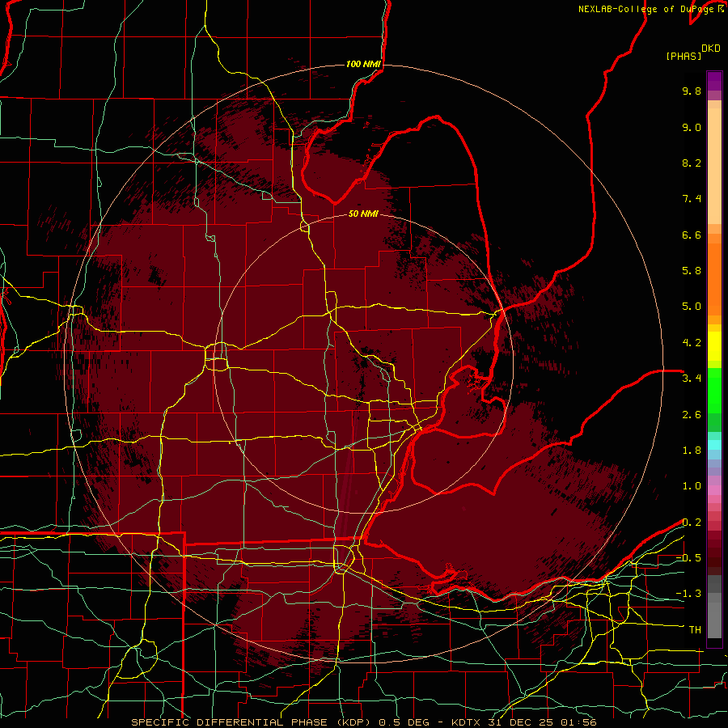Screen dimensions: 728x728
Task: Click the 8.2 value on the legend
Action: click(x=692, y=163)
